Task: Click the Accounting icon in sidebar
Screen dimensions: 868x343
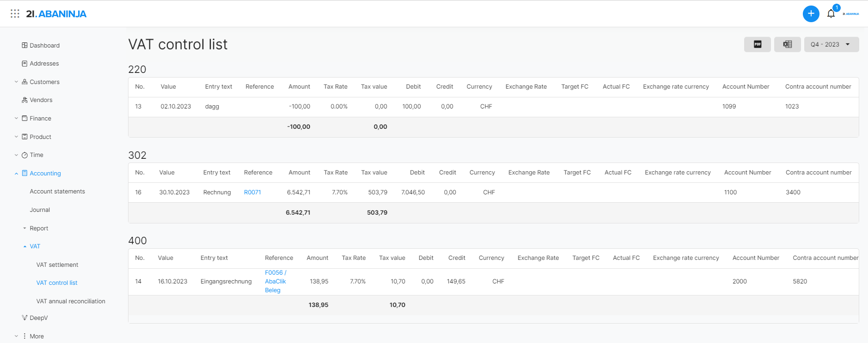Action: tap(24, 173)
